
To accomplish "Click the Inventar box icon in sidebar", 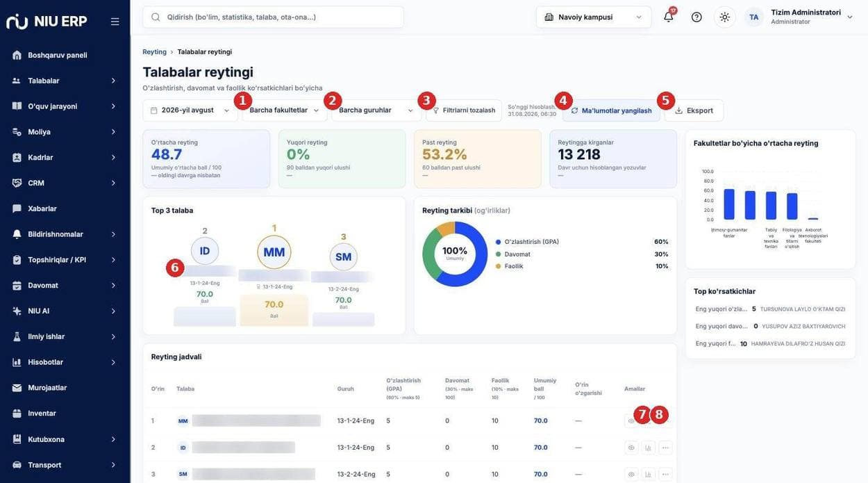I will click(x=17, y=414).
